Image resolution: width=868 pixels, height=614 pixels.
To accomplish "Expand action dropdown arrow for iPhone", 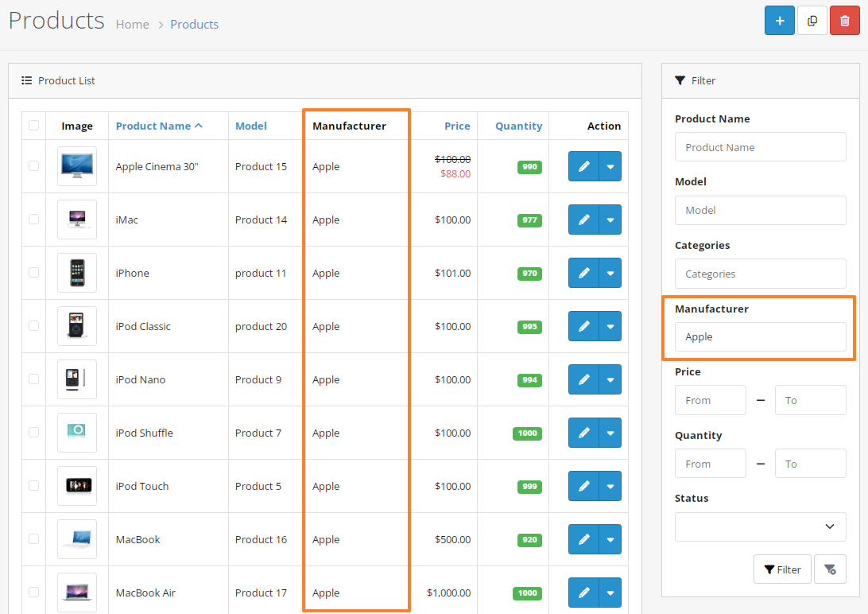I will tap(610, 272).
